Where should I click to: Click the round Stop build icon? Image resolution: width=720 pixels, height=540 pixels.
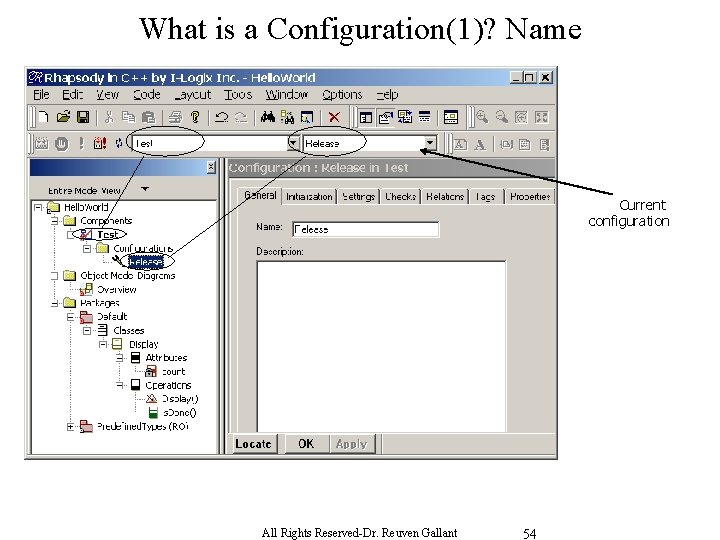(62, 144)
